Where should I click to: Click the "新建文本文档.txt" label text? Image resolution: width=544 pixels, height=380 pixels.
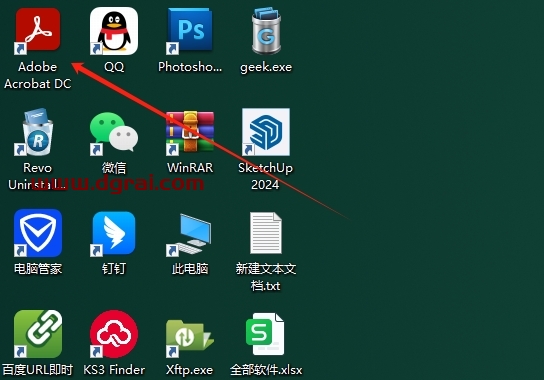[x=266, y=277]
